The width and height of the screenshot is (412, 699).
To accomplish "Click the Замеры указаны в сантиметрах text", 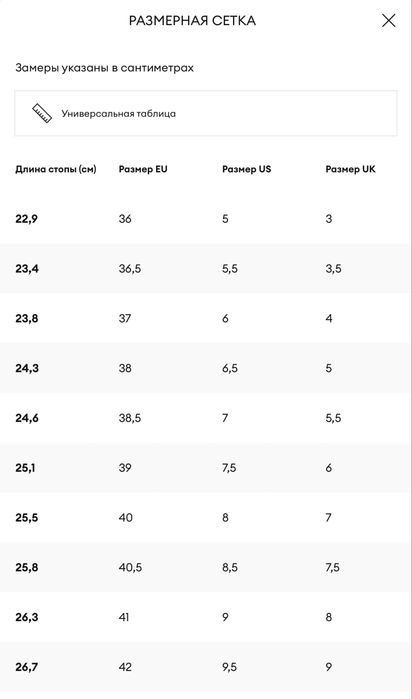I will pyautogui.click(x=104, y=68).
